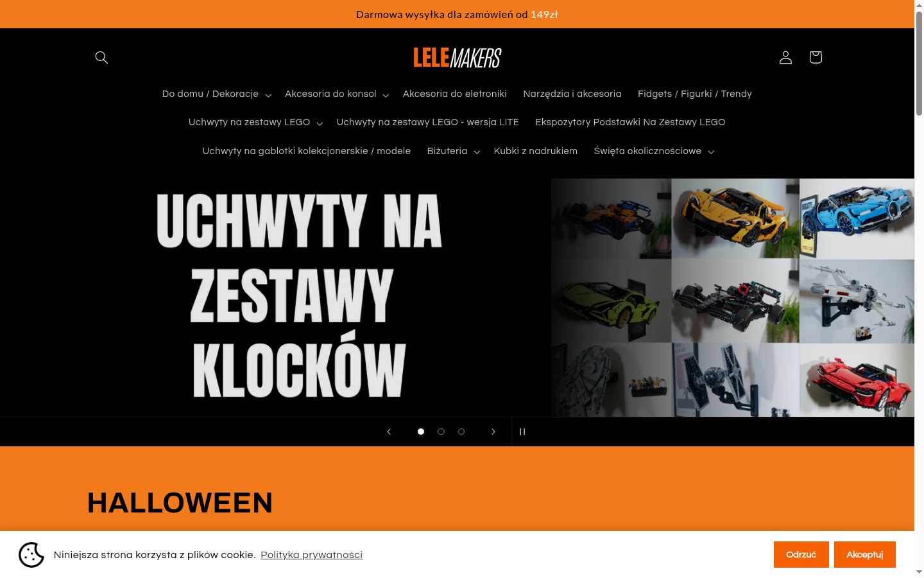Viewport: 924px width, 578px height.
Task: Open Fidgets / Figurki / Trendy
Action: (695, 94)
